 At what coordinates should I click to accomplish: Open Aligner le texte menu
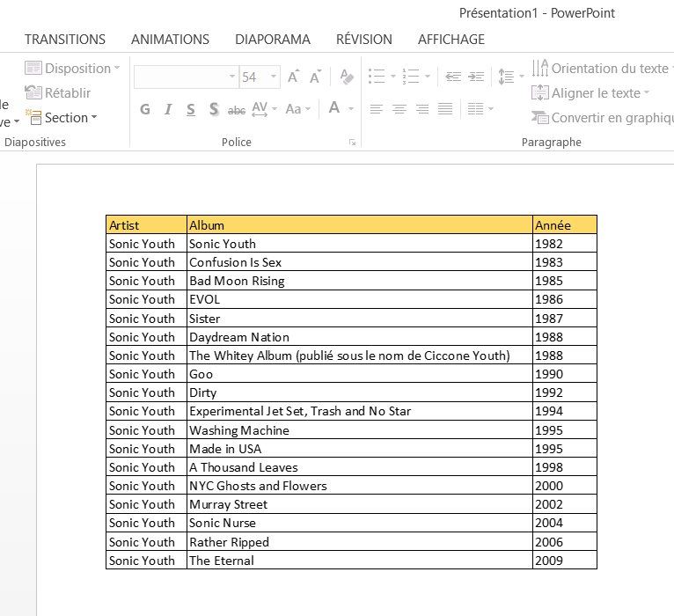[x=590, y=93]
